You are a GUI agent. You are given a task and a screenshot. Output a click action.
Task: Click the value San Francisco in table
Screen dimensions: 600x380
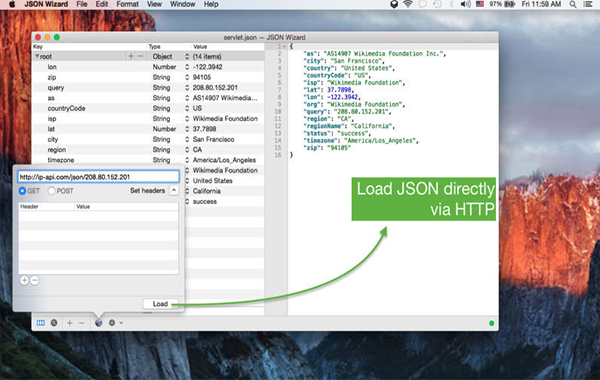(214, 139)
